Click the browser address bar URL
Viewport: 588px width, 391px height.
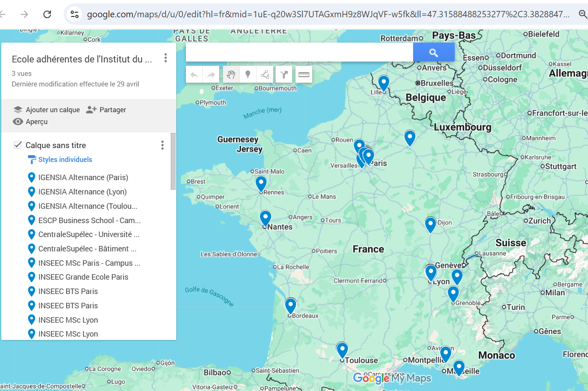(328, 14)
